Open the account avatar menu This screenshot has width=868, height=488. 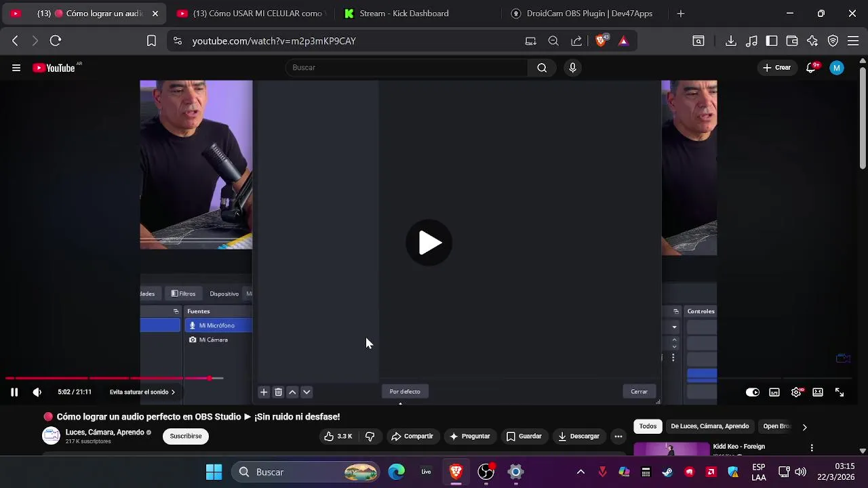[x=837, y=68]
